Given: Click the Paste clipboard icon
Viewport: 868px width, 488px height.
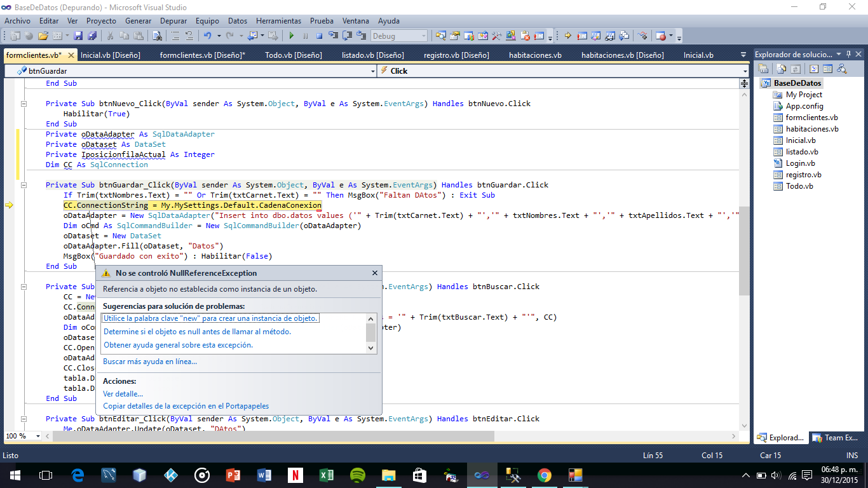Looking at the screenshot, I should (139, 36).
